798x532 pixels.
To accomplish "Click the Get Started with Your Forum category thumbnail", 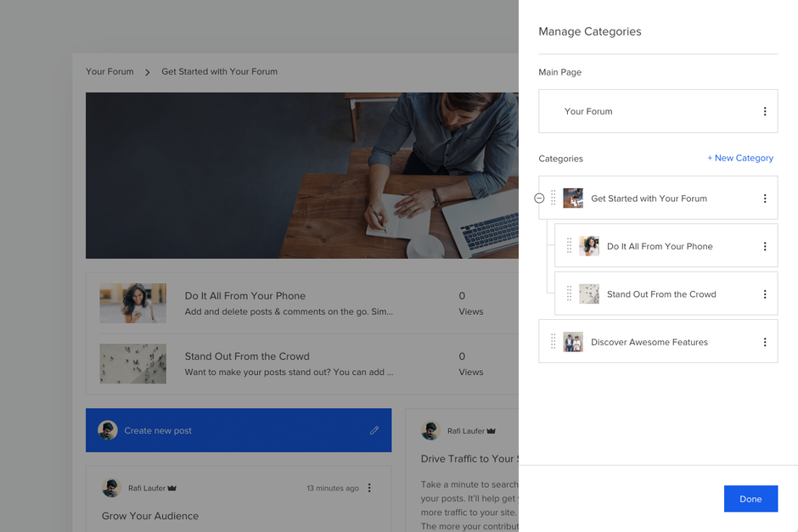I will click(x=573, y=198).
